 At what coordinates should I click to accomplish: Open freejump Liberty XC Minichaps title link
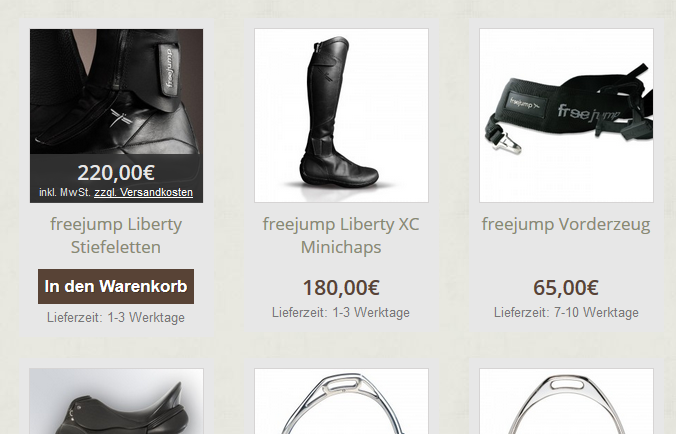(341, 235)
